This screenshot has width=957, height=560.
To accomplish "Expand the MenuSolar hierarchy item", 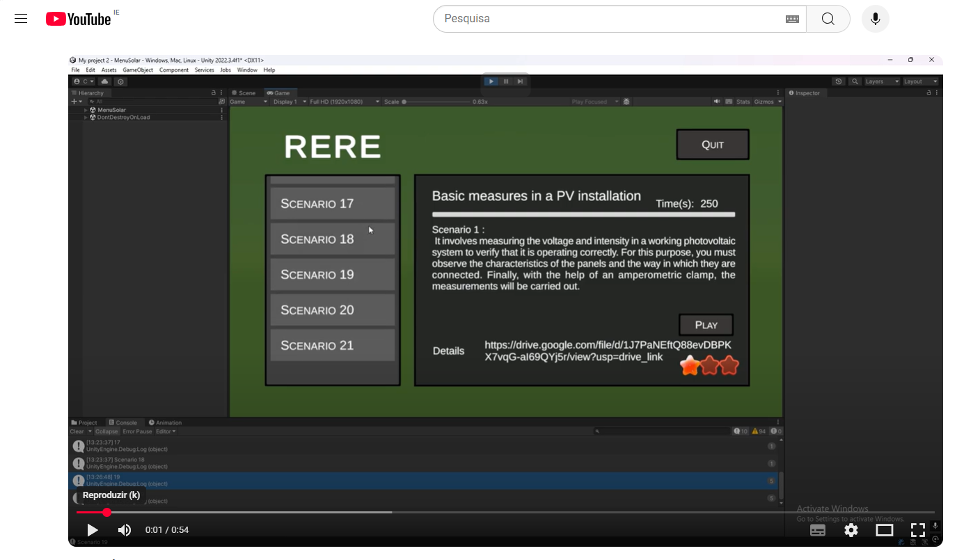I will tap(86, 110).
